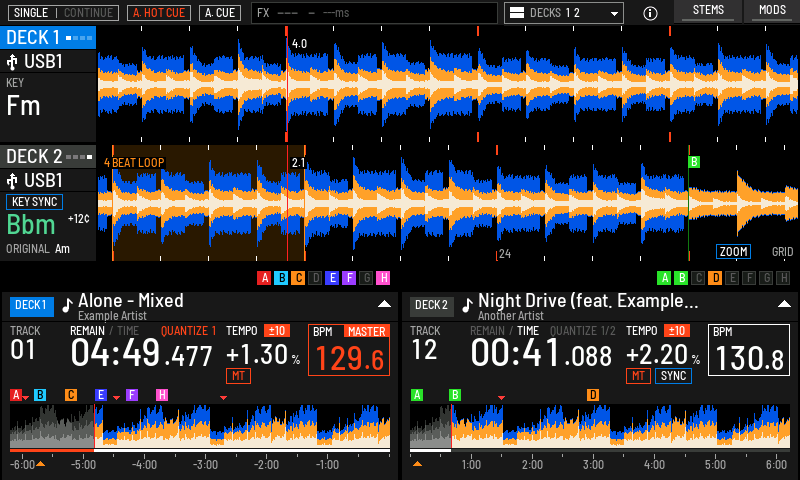The height and width of the screenshot is (480, 800).
Task: Select Deck 1 hot cue C orange pad indicator
Action: (x=298, y=278)
